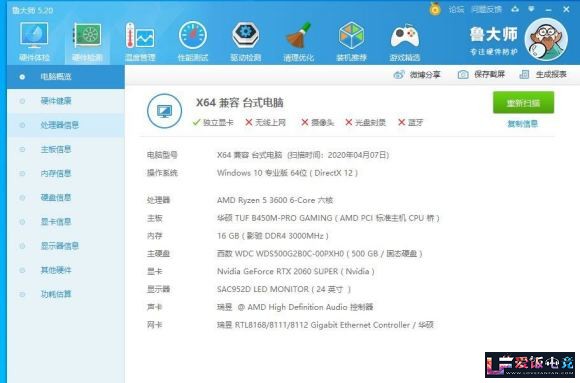Screen dimensions: 580x383
Task: Select 内存信息 in the sidebar
Action: pyautogui.click(x=66, y=173)
